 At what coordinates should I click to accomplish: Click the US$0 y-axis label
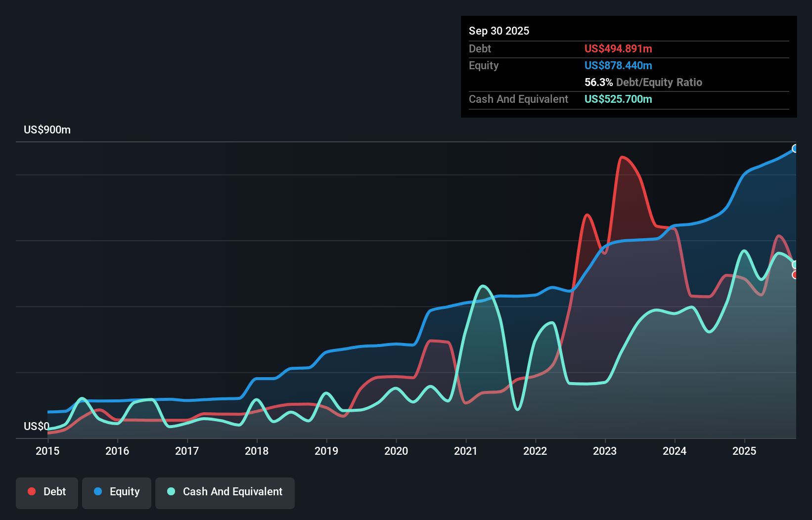37,426
